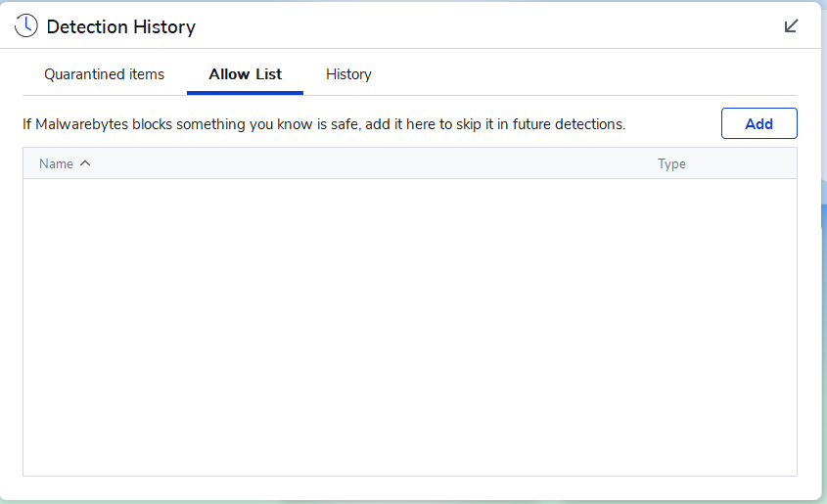Click the blue underline beneath Allow List

(x=246, y=93)
